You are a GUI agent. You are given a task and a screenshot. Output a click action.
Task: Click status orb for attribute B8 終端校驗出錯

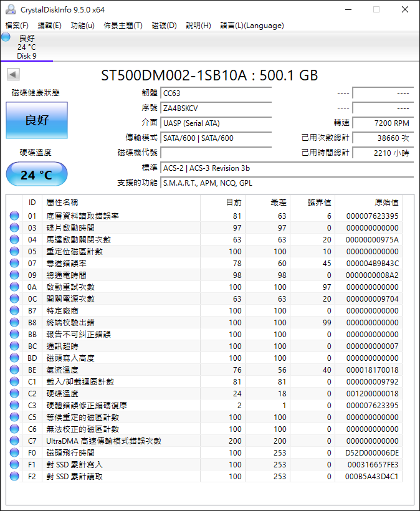[14, 322]
